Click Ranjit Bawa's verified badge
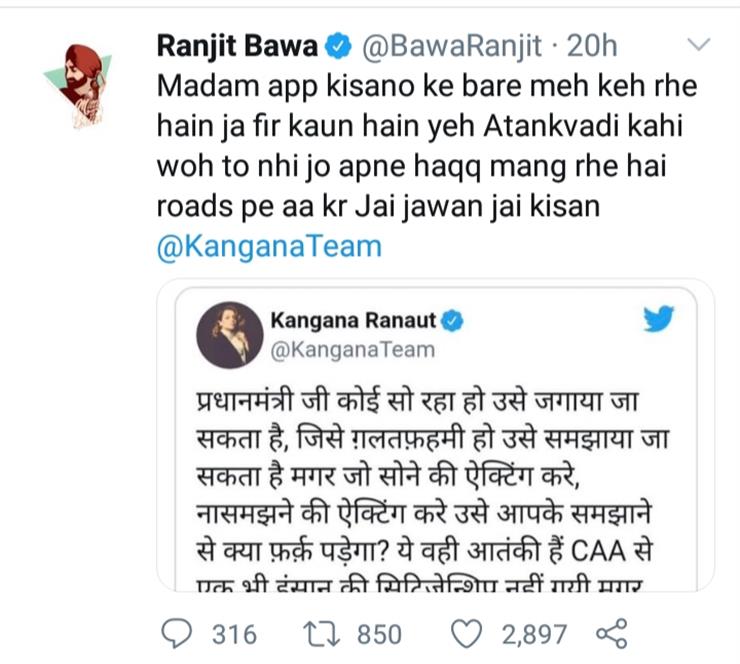The width and height of the screenshot is (740, 664). click(339, 47)
